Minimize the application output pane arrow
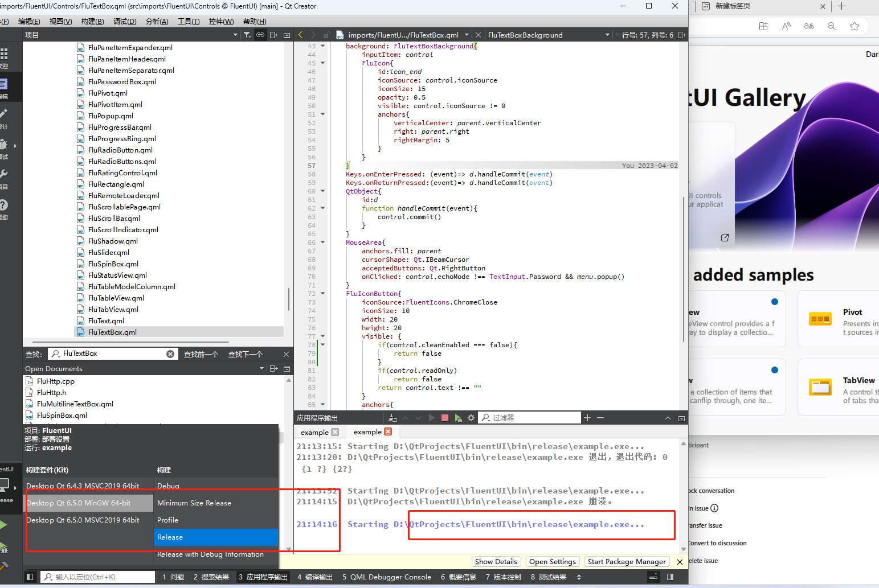The height and width of the screenshot is (588, 879). (668, 418)
